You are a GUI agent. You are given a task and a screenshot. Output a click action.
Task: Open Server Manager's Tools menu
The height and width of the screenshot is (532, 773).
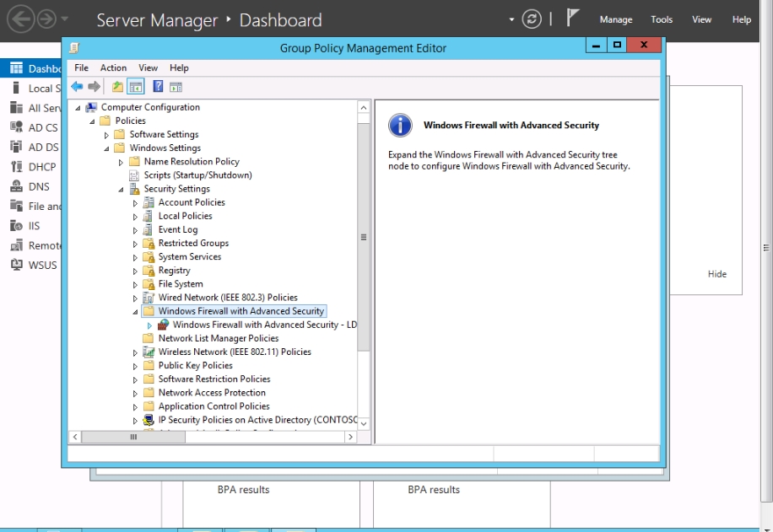(x=661, y=19)
